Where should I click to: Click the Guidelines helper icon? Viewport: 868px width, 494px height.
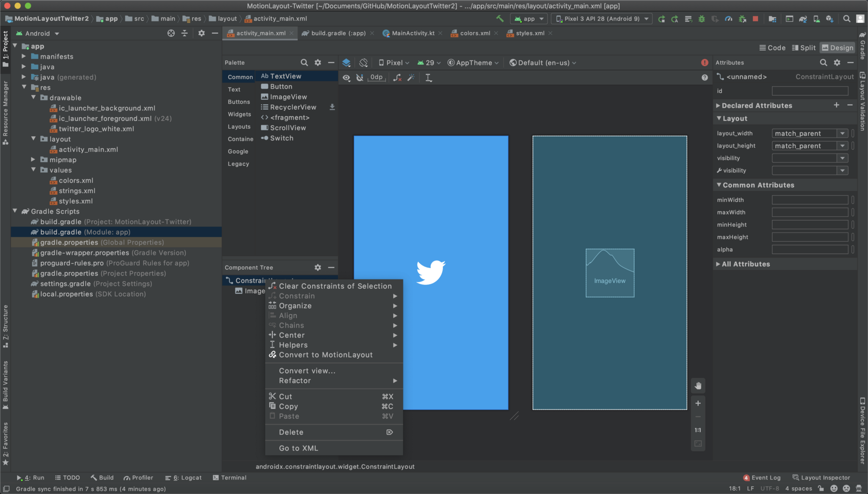(x=428, y=78)
